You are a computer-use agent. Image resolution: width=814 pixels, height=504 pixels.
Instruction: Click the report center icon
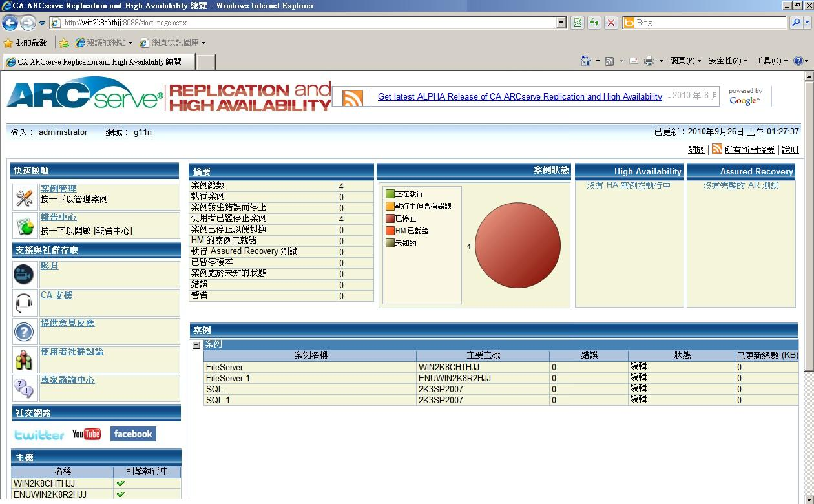point(25,226)
